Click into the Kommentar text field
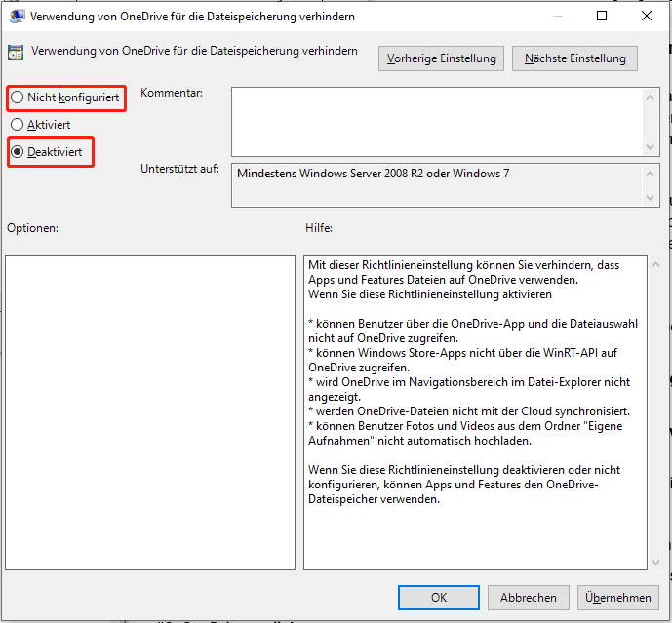 click(436, 122)
